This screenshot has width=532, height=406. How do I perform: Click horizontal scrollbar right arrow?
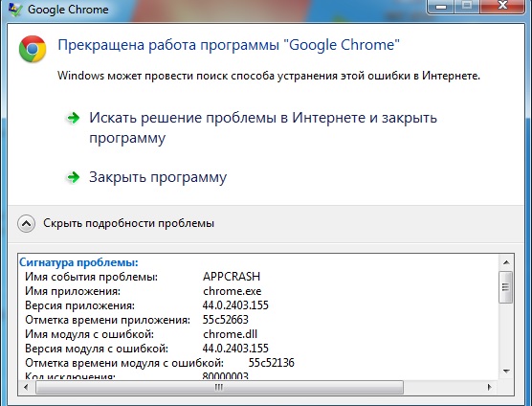pyautogui.click(x=489, y=387)
